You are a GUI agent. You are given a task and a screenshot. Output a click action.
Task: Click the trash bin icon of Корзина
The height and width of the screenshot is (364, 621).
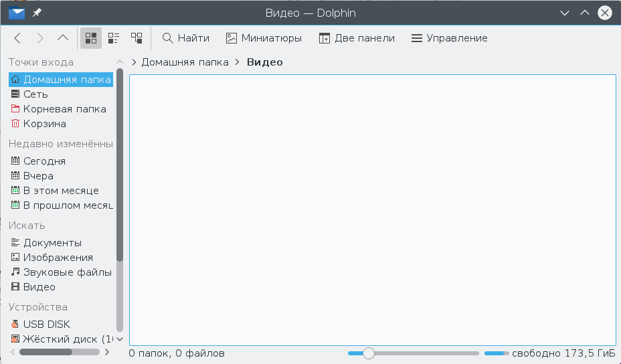[15, 124]
